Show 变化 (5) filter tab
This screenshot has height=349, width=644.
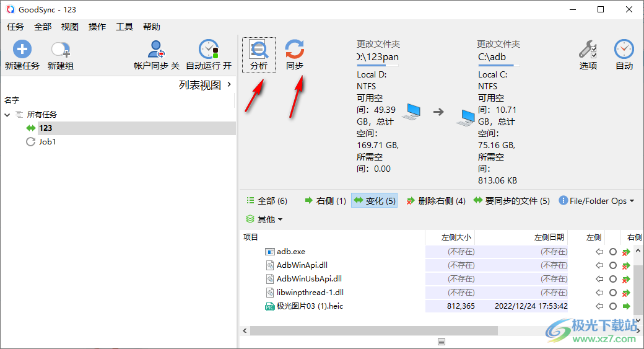point(374,201)
